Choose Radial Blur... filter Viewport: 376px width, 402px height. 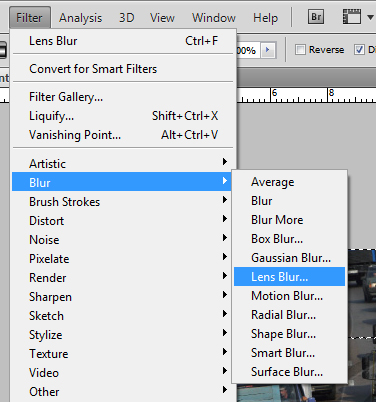tap(289, 315)
